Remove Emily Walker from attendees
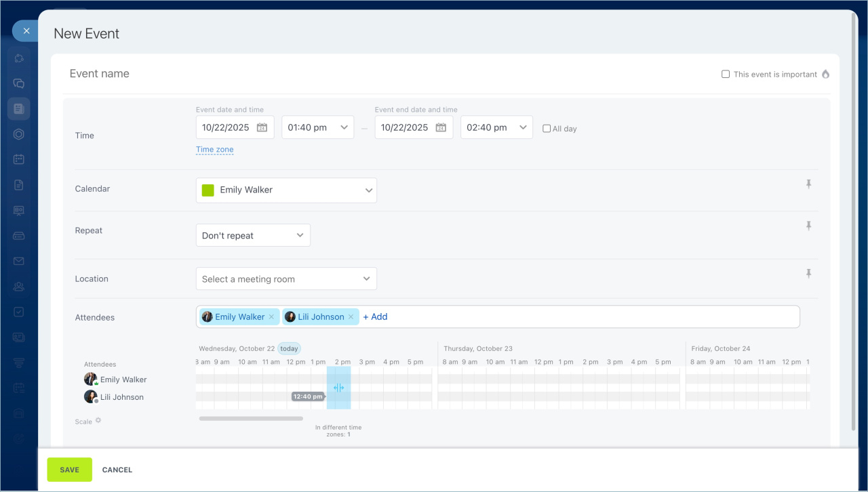The image size is (868, 492). (272, 317)
